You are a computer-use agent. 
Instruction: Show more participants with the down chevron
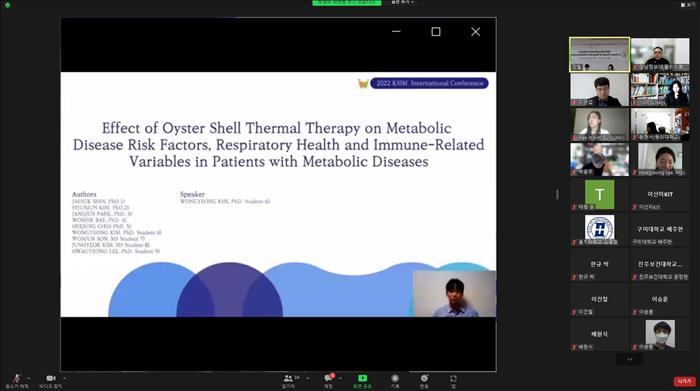coord(629,359)
